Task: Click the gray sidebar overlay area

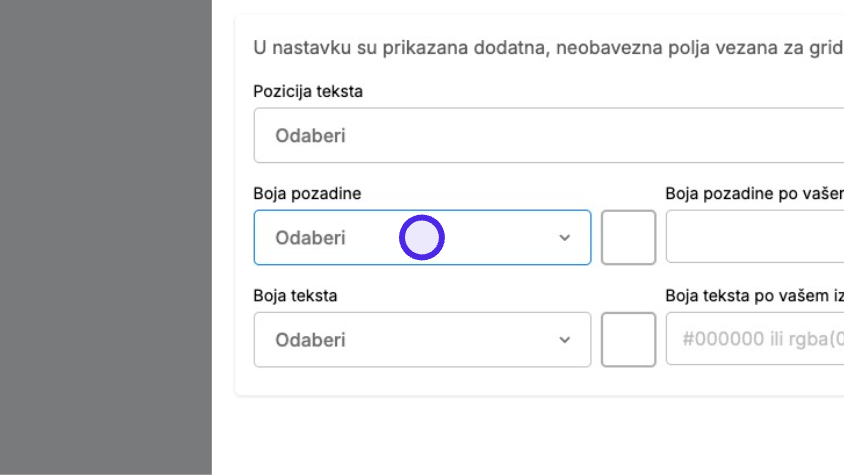Action: [106, 237]
